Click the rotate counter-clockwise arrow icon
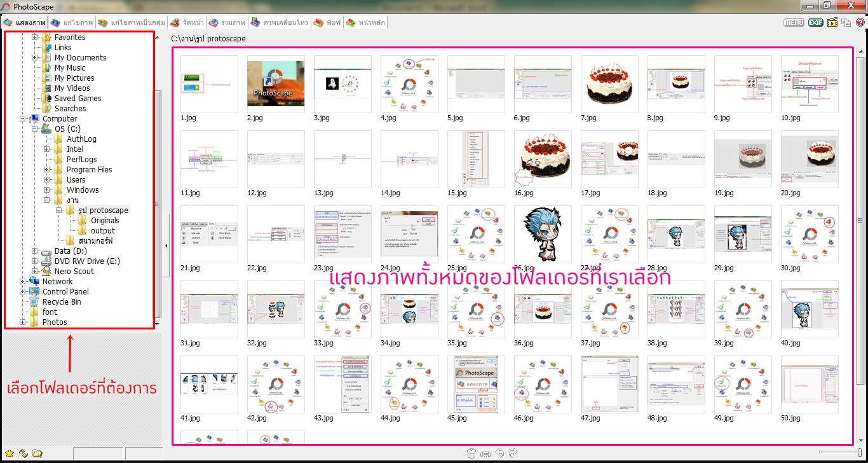The image size is (868, 463). pos(499,453)
